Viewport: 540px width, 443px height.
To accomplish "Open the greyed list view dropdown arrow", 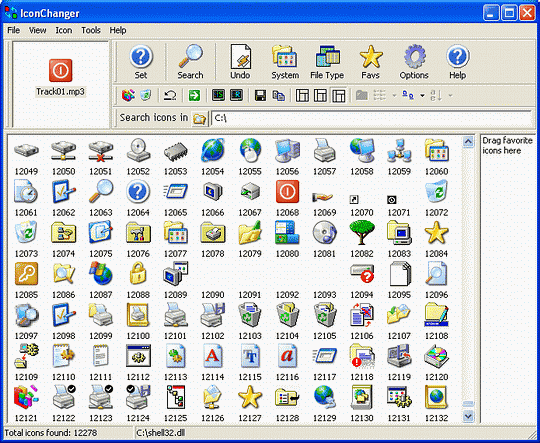I will (395, 95).
